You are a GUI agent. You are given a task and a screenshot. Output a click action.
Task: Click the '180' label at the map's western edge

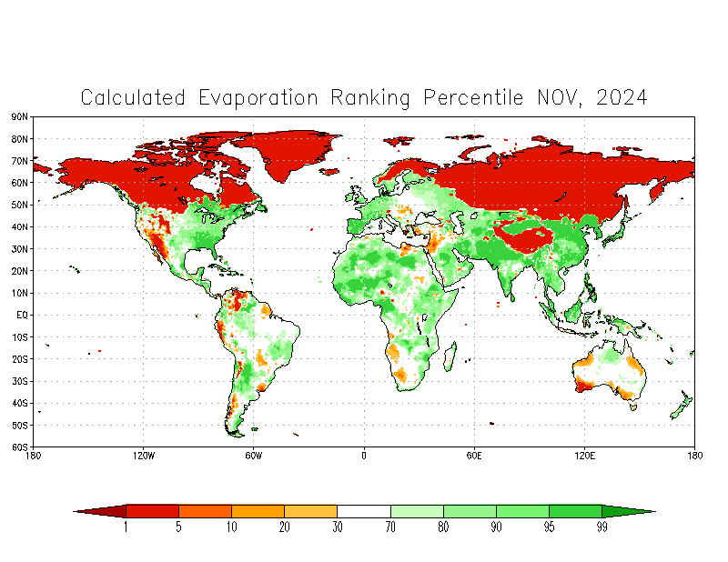[33, 456]
